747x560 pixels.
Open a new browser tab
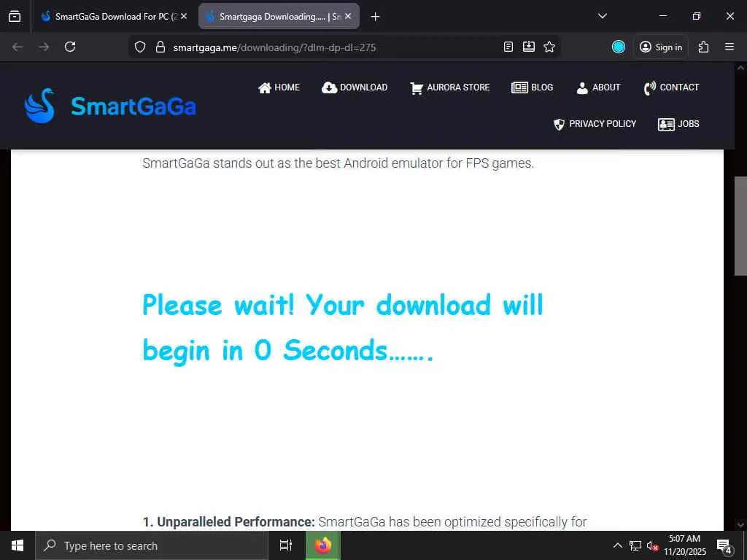[376, 17]
